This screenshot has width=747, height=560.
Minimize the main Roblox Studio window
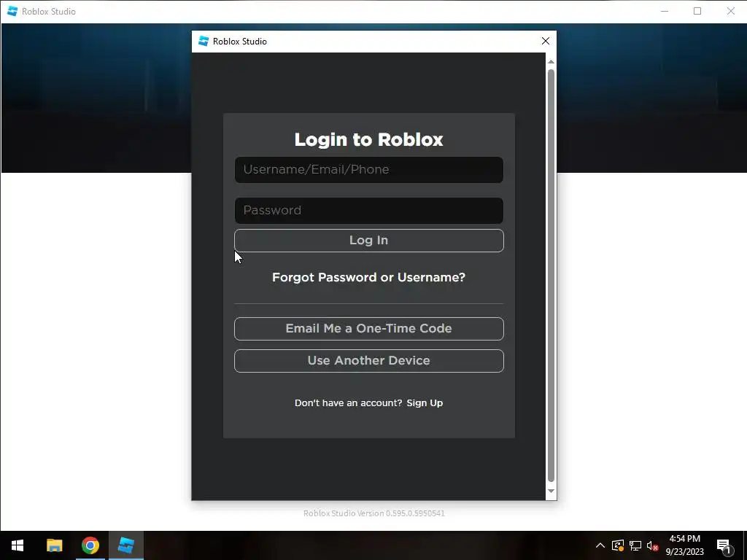665,12
